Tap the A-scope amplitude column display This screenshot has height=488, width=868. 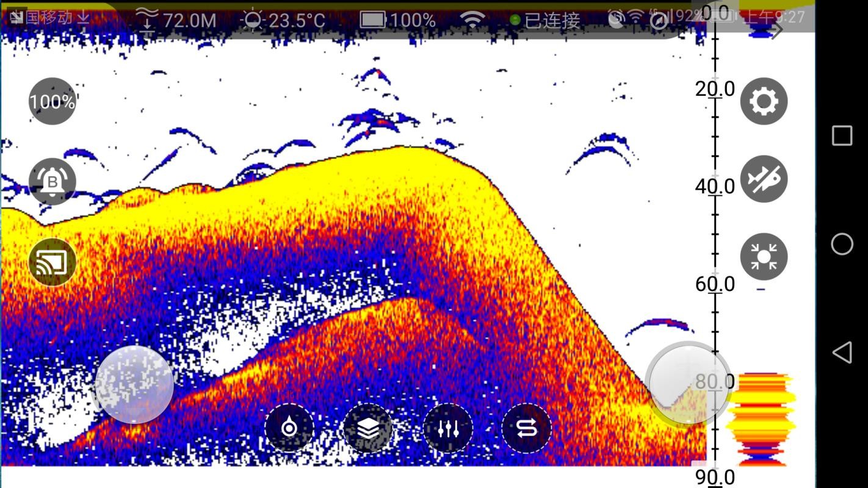click(762, 419)
